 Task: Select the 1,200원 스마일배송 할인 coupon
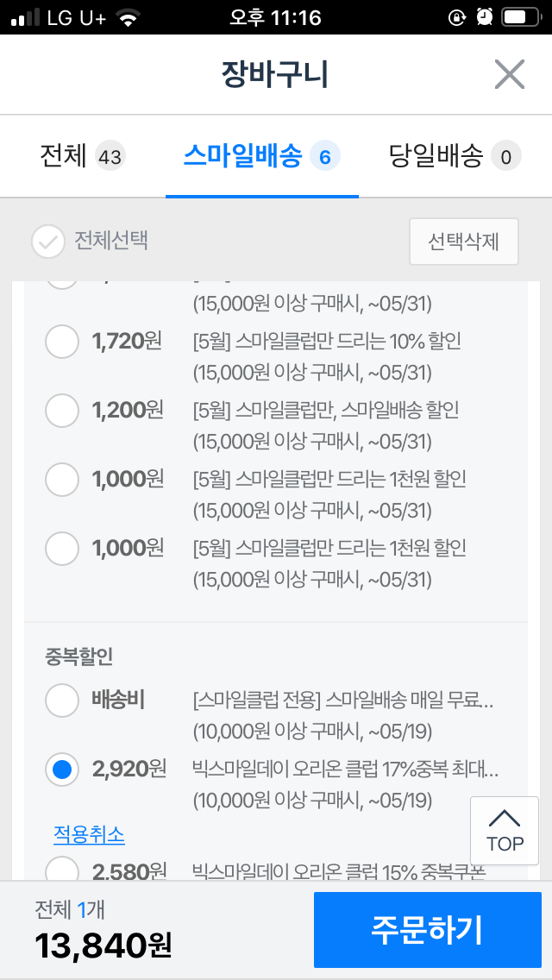[x=62, y=411]
